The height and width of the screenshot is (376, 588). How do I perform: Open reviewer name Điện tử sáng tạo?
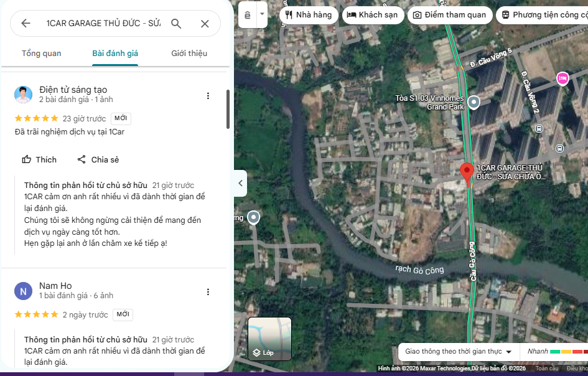point(73,90)
